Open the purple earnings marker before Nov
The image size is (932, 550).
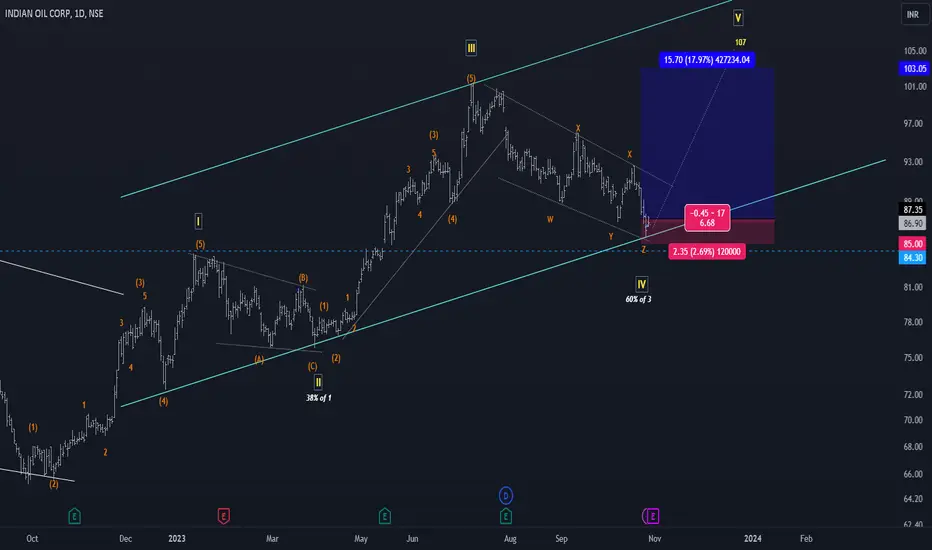(x=652, y=516)
